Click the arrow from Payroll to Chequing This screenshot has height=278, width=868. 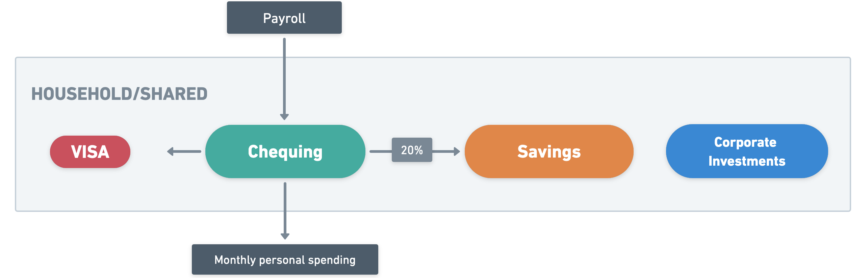click(284, 79)
